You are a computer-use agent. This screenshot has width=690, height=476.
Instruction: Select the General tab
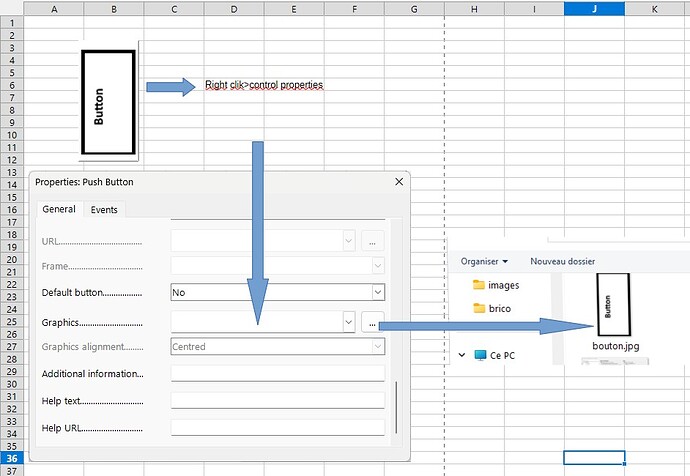[59, 209]
